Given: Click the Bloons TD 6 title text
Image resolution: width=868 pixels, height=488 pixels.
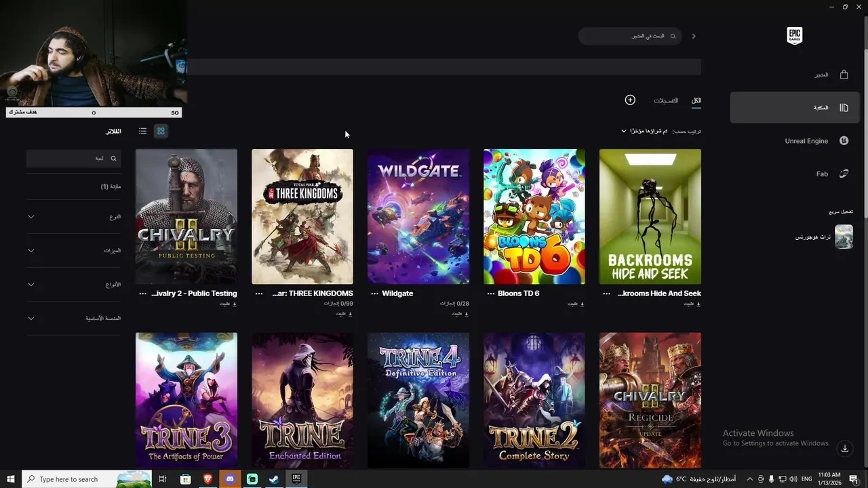Looking at the screenshot, I should [519, 293].
